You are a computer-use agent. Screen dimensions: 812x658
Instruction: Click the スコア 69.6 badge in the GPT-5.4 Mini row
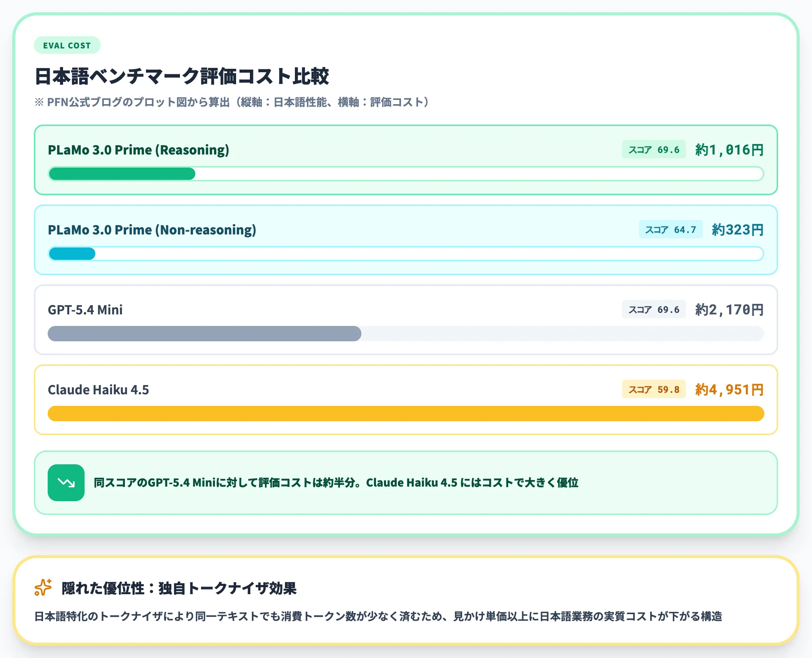click(x=654, y=309)
